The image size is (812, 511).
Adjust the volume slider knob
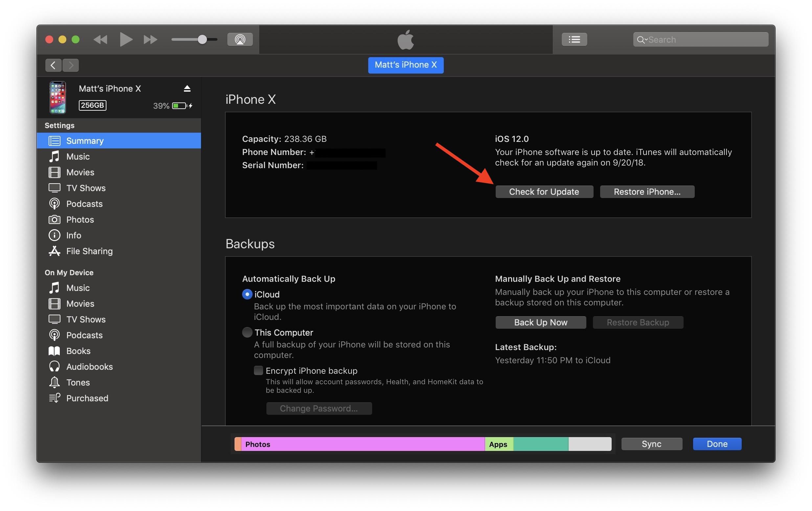click(202, 39)
